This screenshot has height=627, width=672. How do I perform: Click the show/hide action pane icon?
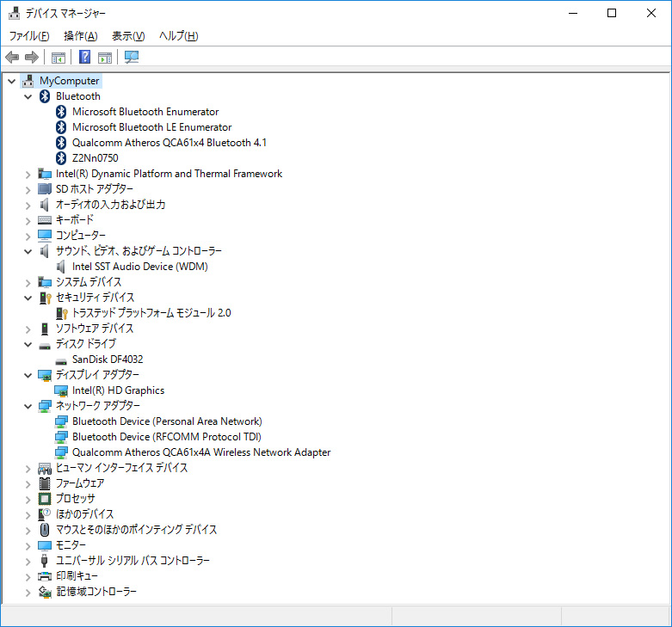click(105, 58)
